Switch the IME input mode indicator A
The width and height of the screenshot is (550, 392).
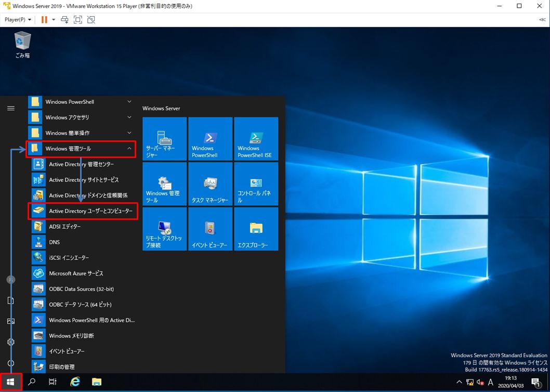pos(491,382)
